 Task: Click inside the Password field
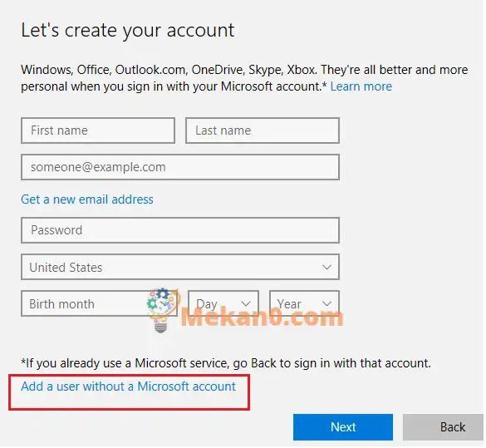click(180, 230)
